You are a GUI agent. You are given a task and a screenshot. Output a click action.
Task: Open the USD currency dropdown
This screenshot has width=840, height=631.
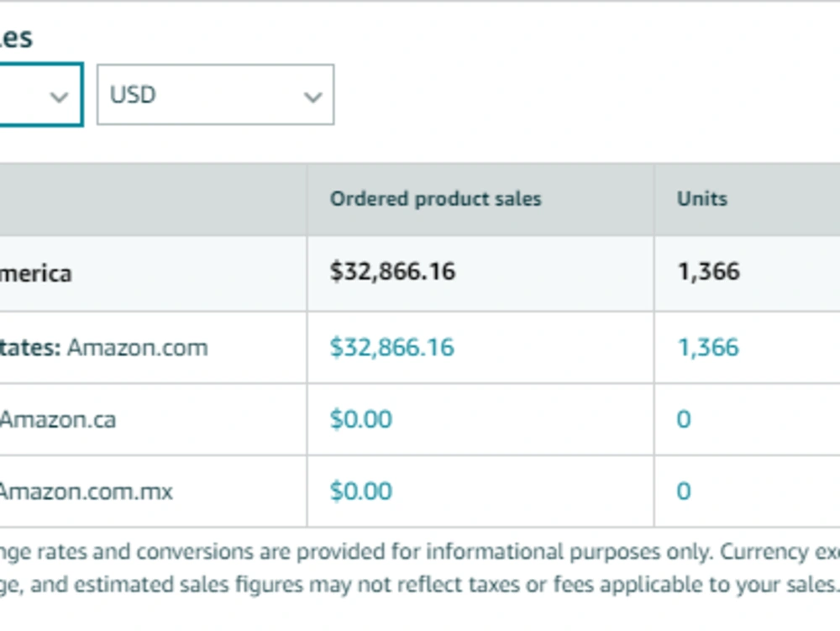215,95
